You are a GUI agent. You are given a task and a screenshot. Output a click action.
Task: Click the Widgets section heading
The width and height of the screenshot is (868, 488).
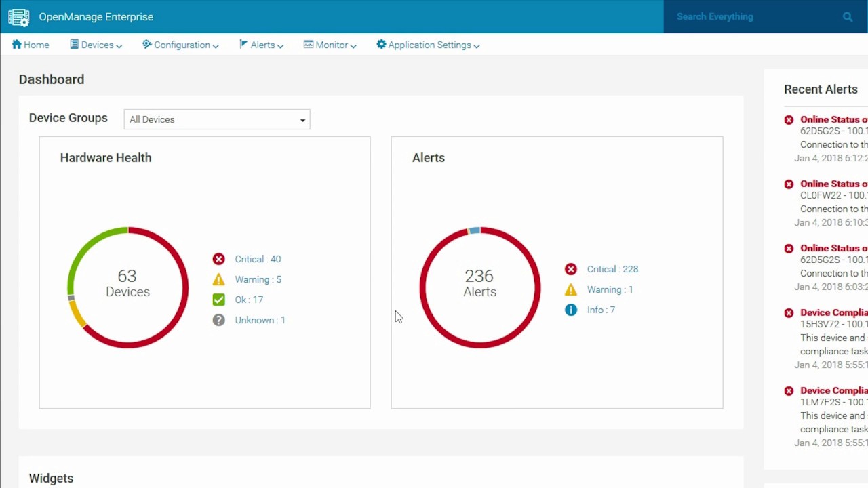coord(51,479)
